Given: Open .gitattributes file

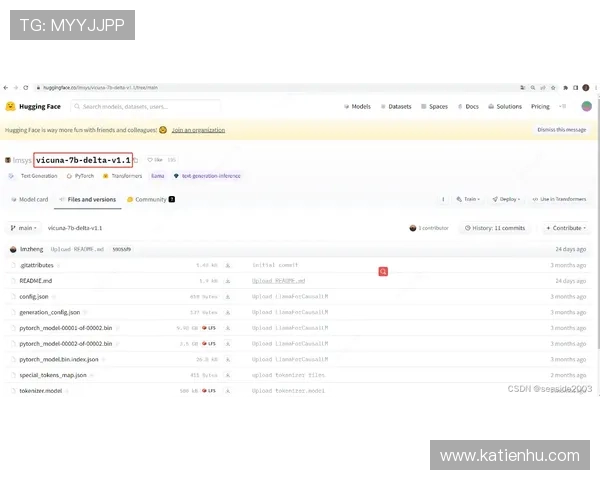Looking at the screenshot, I should tap(36, 265).
